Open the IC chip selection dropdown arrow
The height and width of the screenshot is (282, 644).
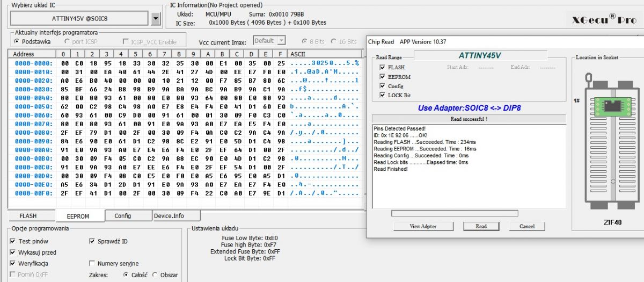(x=156, y=19)
